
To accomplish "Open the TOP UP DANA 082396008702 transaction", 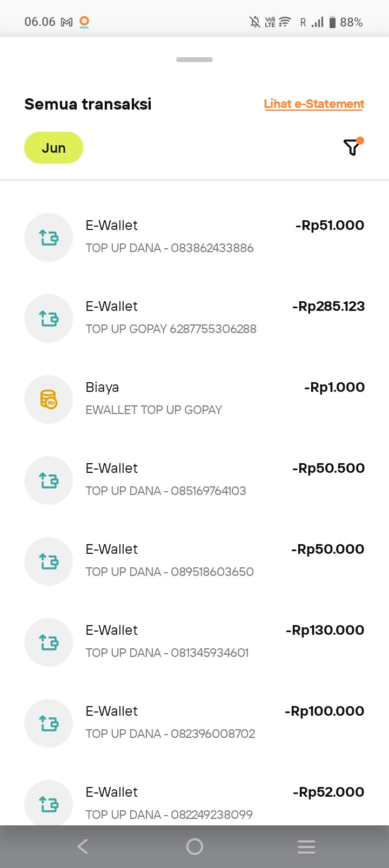I will (194, 723).
